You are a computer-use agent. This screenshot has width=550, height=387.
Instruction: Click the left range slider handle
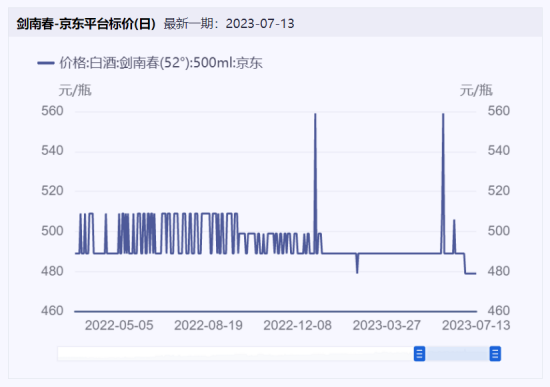[420, 353]
